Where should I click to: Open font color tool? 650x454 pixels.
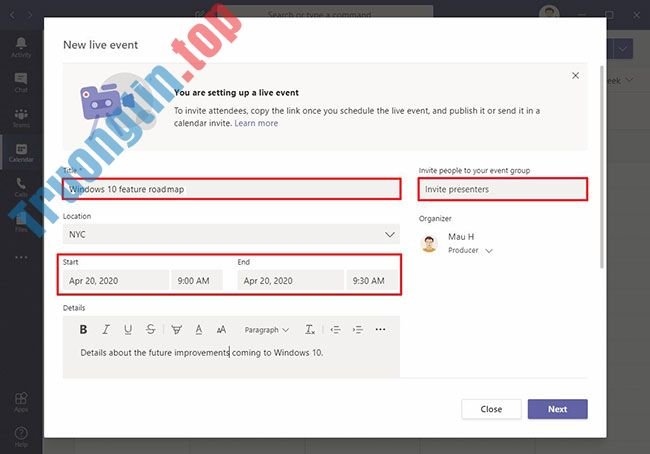[199, 330]
